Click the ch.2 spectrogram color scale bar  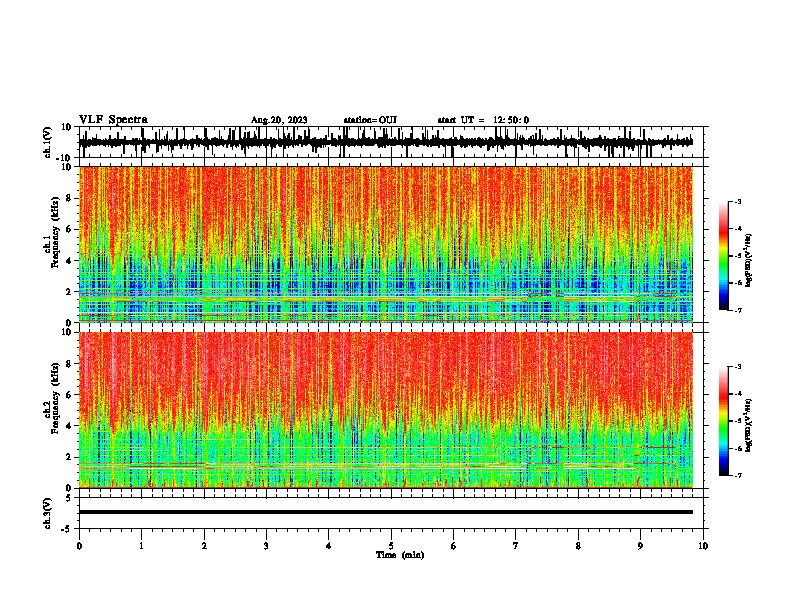[724, 421]
